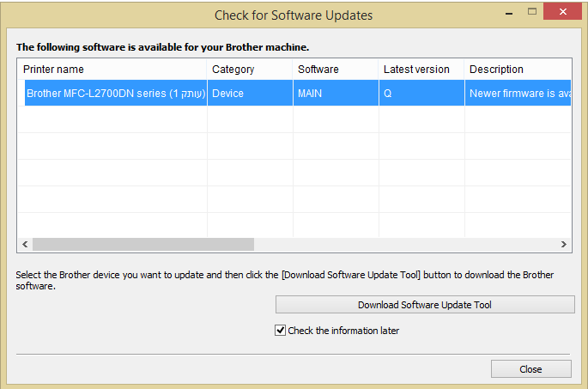
Task: Click the Software column header
Action: [x=336, y=70]
